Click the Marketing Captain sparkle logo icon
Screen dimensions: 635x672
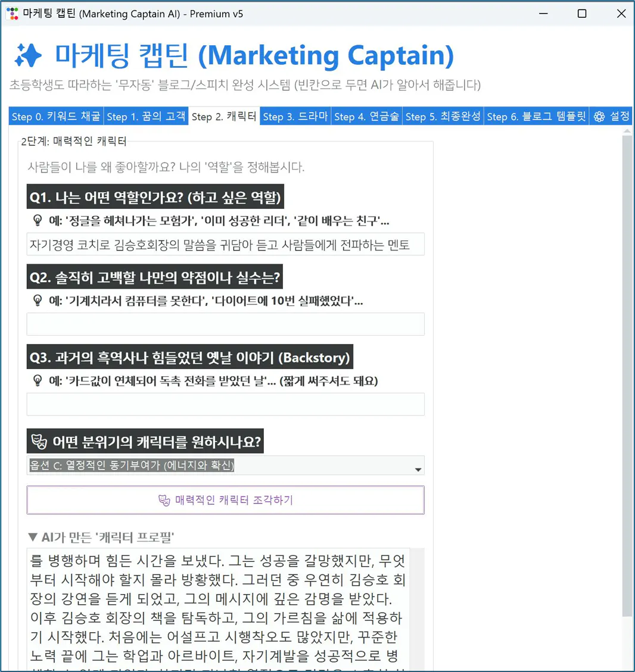coord(28,55)
